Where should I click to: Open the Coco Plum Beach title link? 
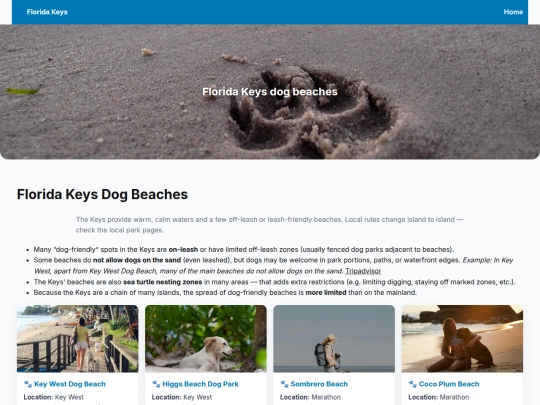coord(449,384)
